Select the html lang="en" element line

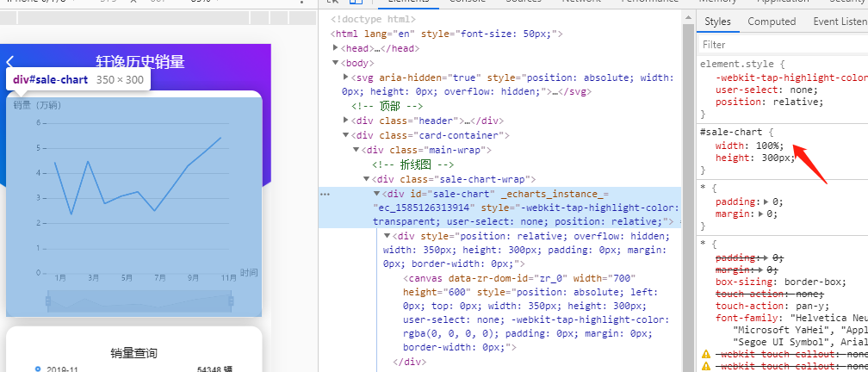click(447, 34)
